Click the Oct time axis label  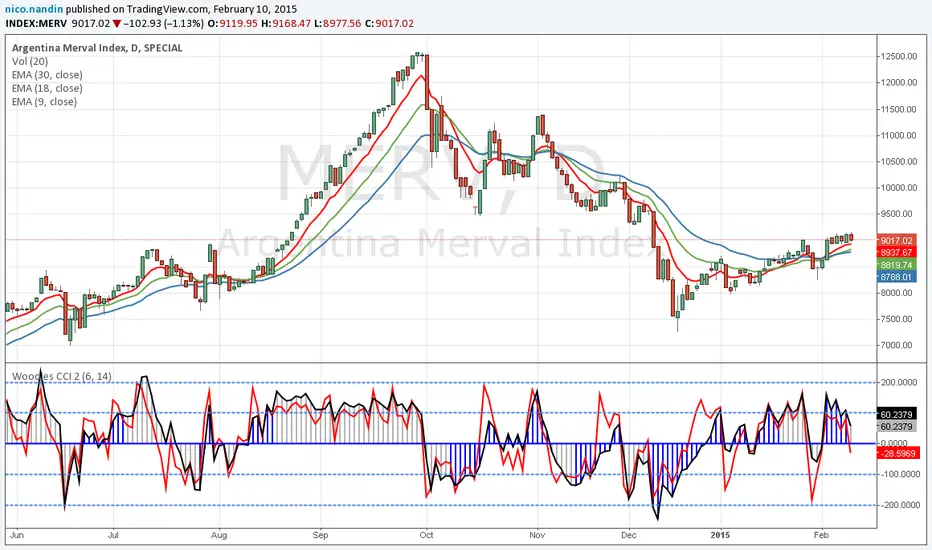coord(426,535)
